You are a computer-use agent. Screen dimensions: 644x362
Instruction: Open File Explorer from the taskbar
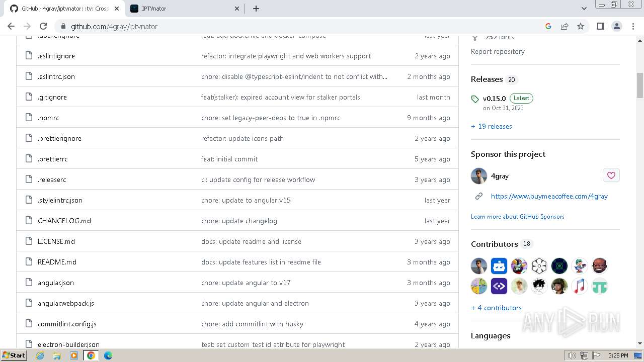pyautogui.click(x=57, y=355)
